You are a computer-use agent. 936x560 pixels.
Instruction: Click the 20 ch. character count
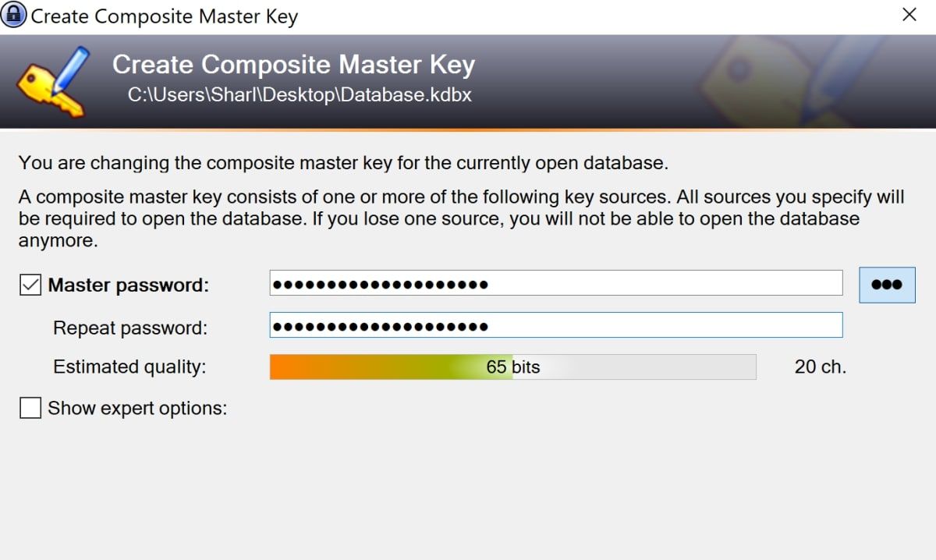(820, 367)
